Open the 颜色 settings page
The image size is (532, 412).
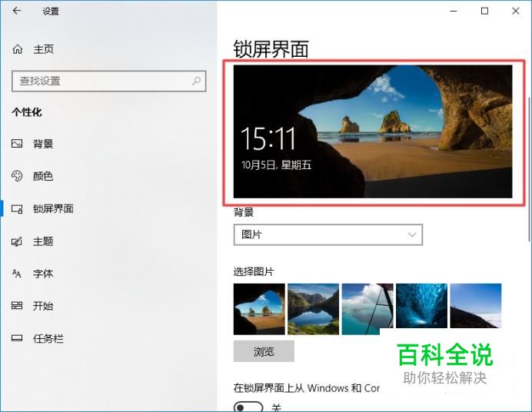click(x=43, y=176)
